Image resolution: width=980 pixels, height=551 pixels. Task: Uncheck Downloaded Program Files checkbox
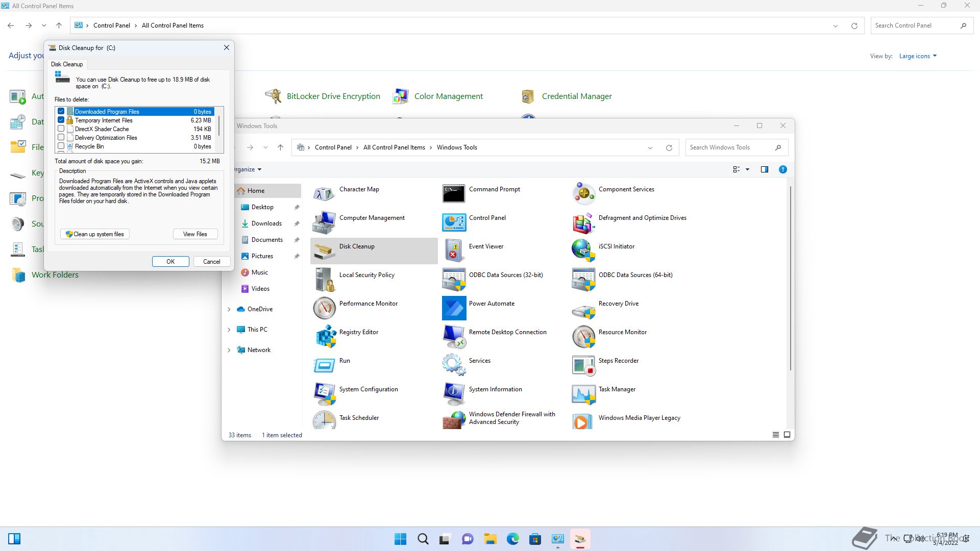61,111
